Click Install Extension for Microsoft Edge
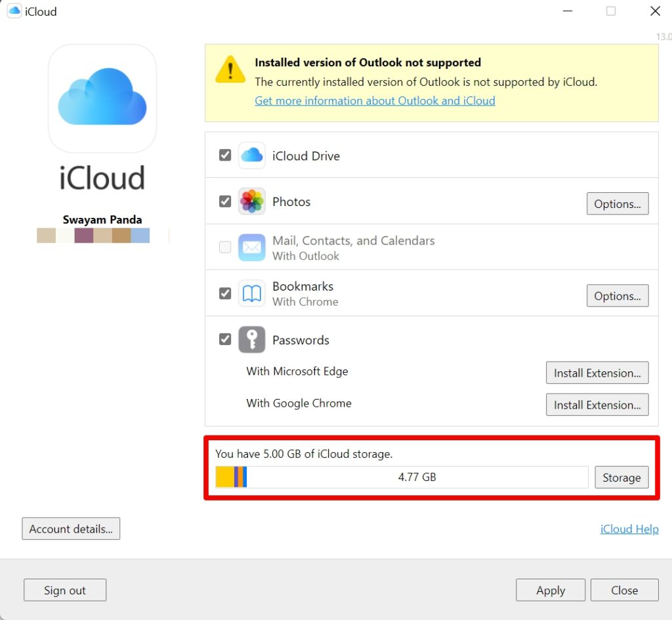Viewport: 672px width, 620px height. [x=597, y=373]
